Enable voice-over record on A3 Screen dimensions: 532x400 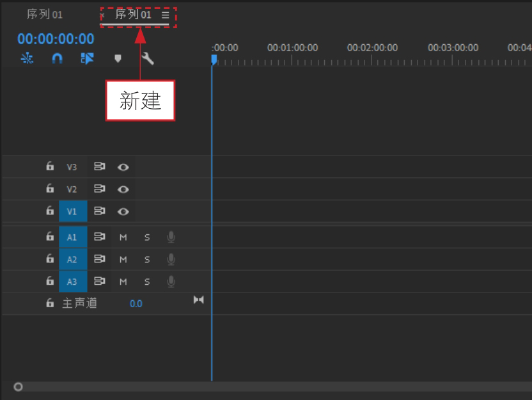point(171,282)
